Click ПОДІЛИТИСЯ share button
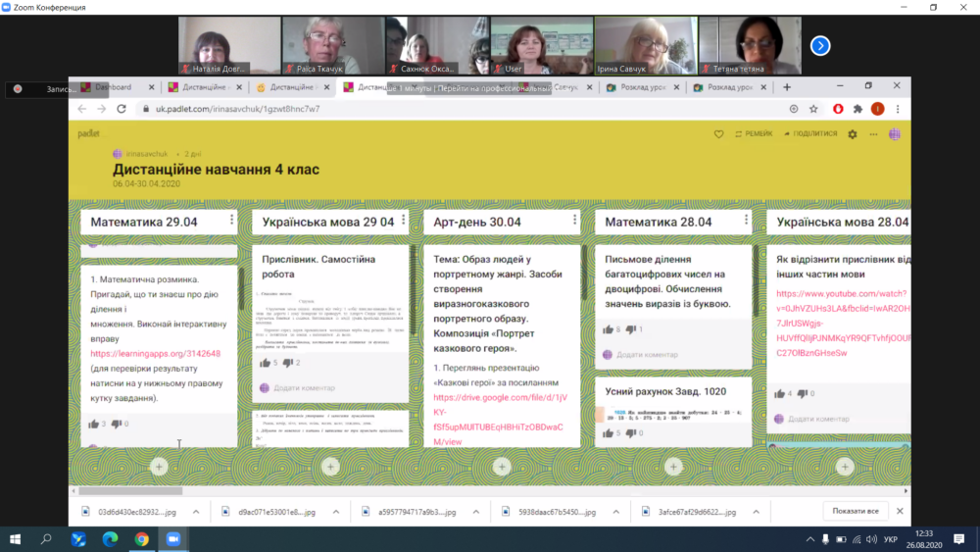 (x=809, y=134)
